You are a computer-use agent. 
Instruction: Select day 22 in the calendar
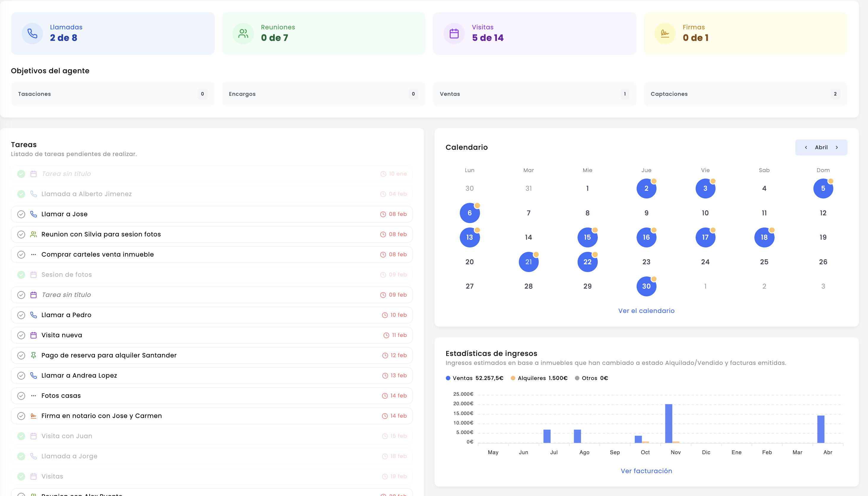[x=588, y=262]
